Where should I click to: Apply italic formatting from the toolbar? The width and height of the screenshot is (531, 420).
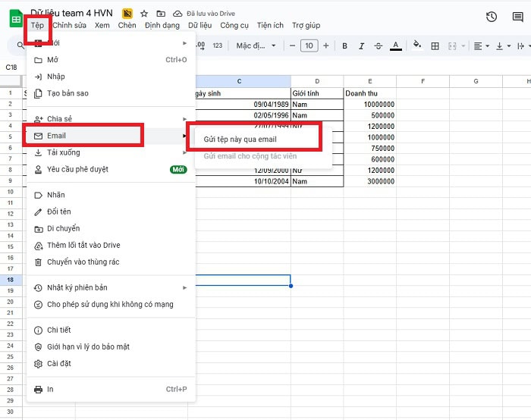[x=361, y=46]
